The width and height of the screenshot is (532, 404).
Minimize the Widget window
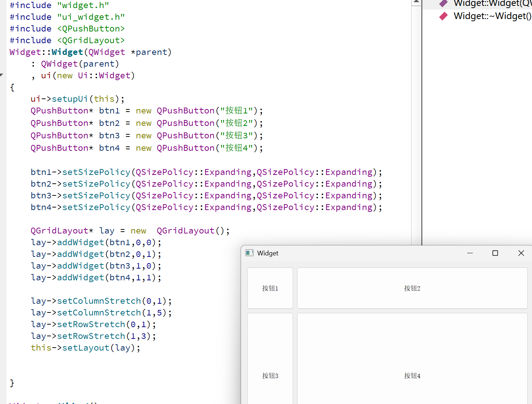tap(470, 253)
